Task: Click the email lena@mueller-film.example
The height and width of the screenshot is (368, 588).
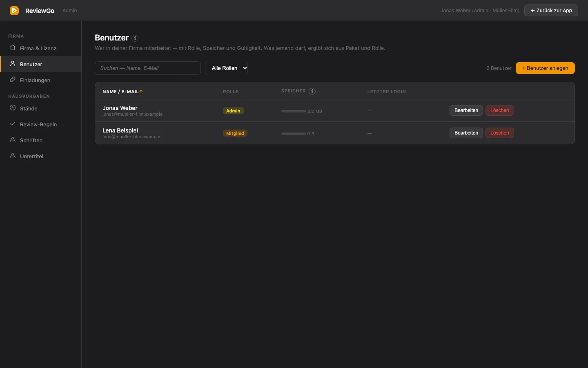Action: coord(131,137)
